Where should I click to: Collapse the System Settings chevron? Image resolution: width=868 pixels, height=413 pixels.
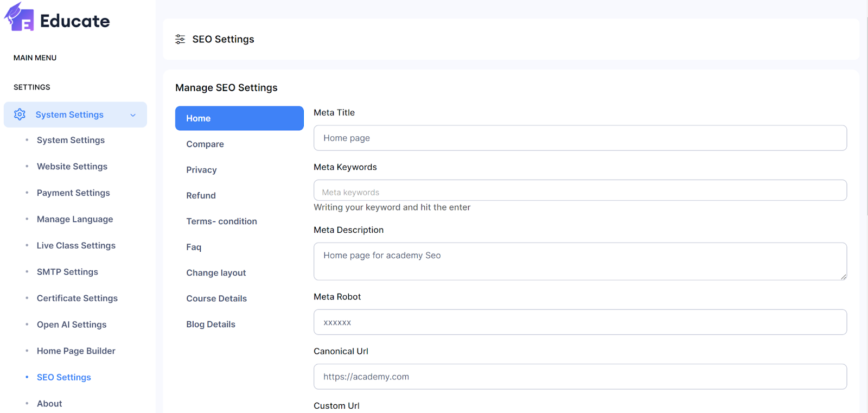click(x=133, y=115)
